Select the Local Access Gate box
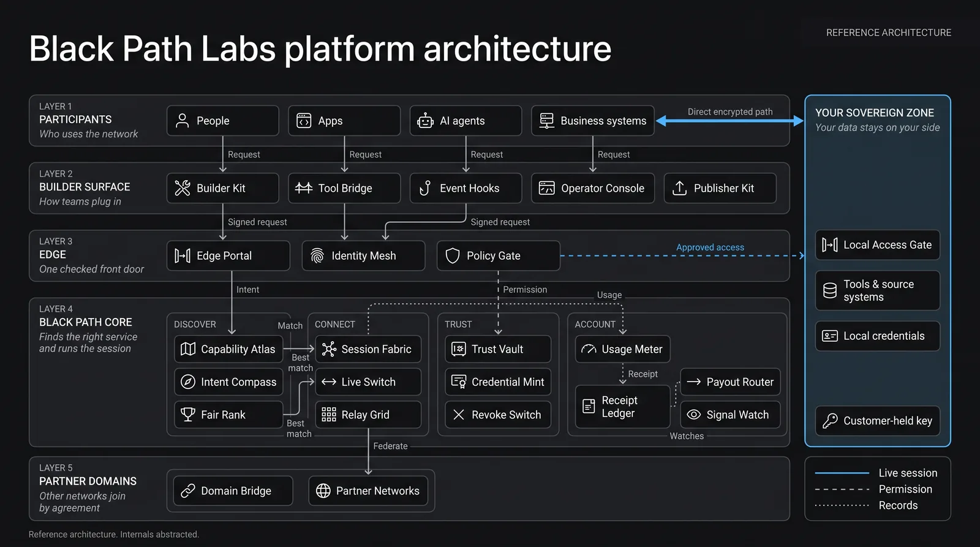The height and width of the screenshot is (547, 980). (x=878, y=245)
